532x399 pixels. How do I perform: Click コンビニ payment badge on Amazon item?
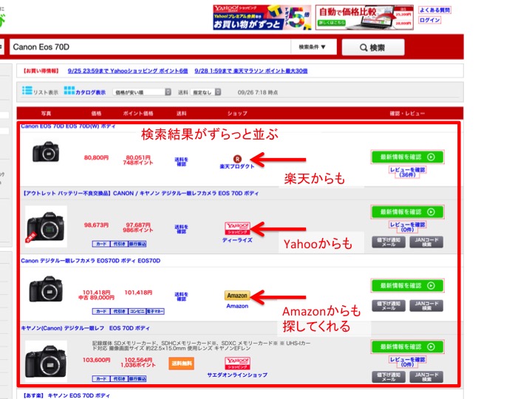coord(137,311)
